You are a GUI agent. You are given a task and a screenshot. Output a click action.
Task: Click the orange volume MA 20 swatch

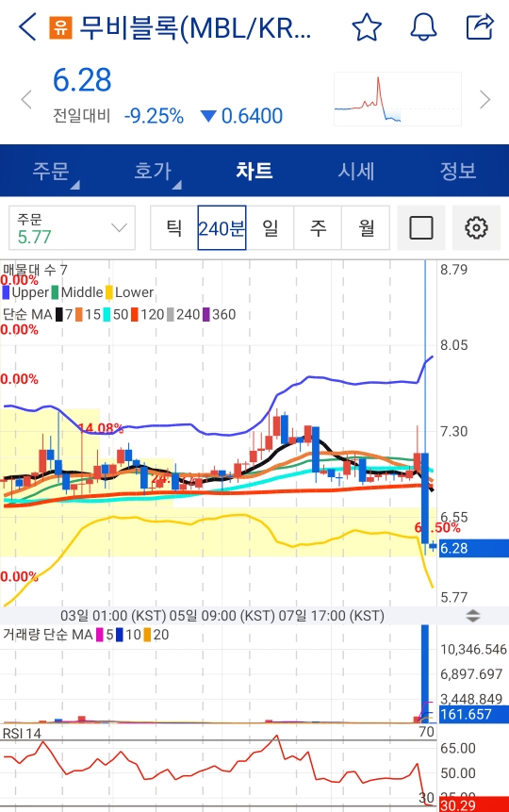(148, 635)
